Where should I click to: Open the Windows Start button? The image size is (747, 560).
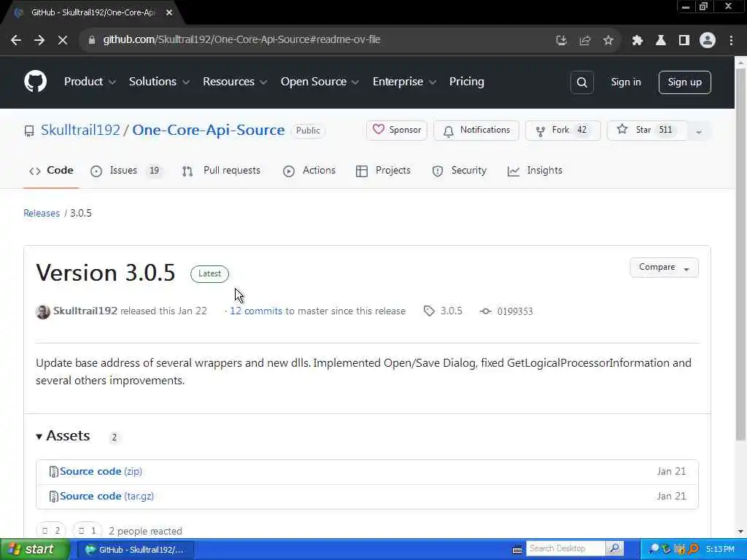tap(35, 550)
